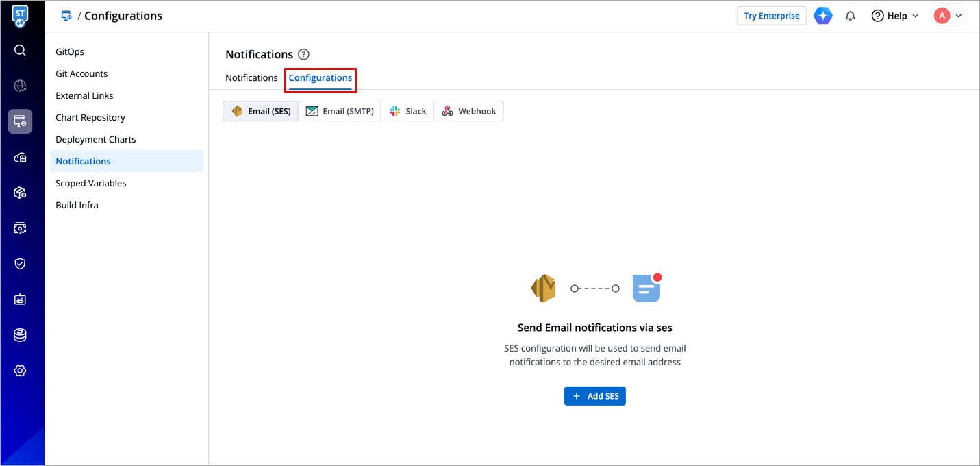Open Git Accounts in the side menu
Image resolution: width=980 pixels, height=466 pixels.
point(81,74)
